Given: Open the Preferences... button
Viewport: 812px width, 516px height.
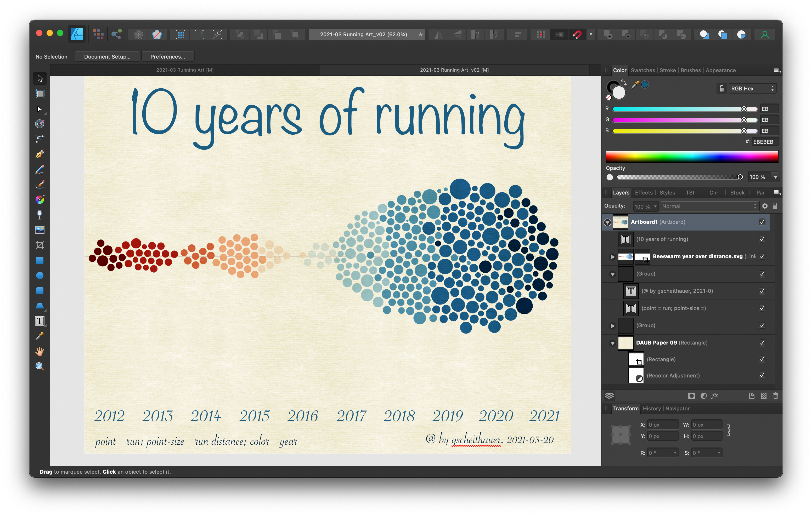Looking at the screenshot, I should coord(168,57).
